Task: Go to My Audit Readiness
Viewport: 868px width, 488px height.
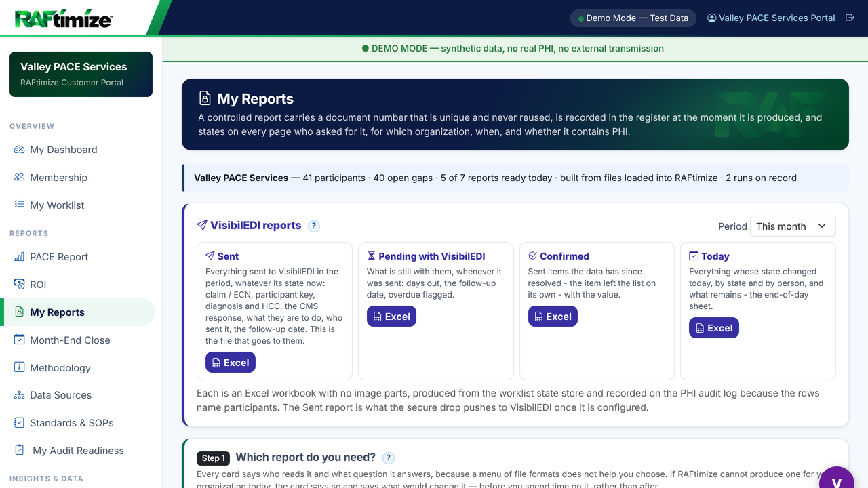Action: [77, 451]
